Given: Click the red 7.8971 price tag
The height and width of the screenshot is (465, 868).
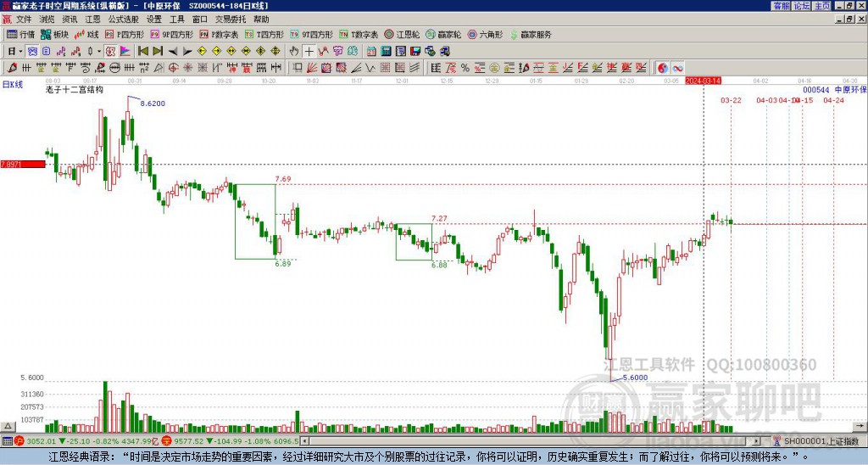Looking at the screenshot, I should click(x=23, y=165).
